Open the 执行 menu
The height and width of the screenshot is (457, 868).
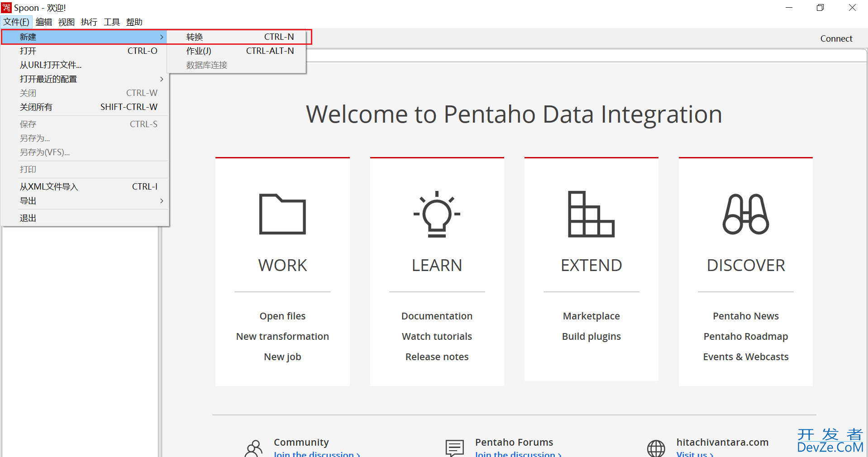[89, 22]
